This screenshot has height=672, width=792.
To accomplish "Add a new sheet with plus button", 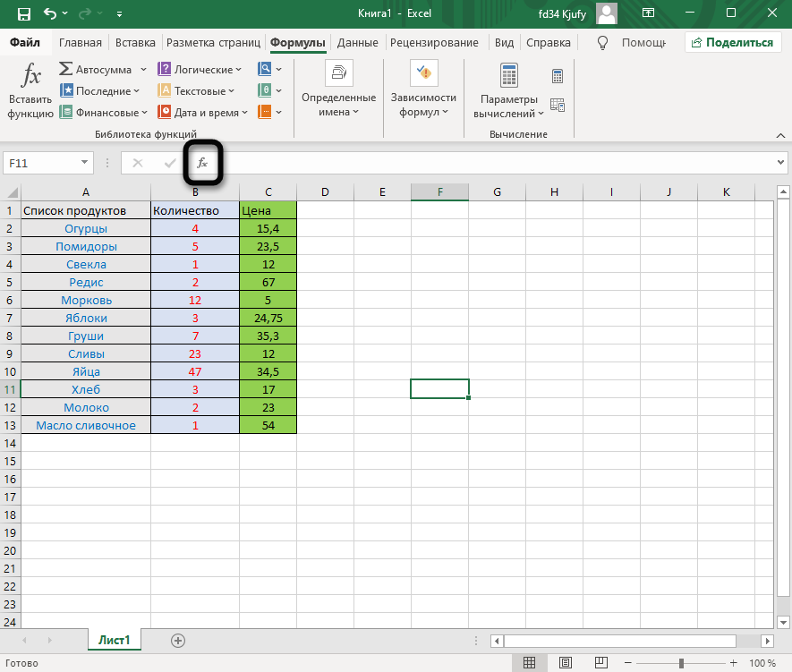I will pos(178,641).
